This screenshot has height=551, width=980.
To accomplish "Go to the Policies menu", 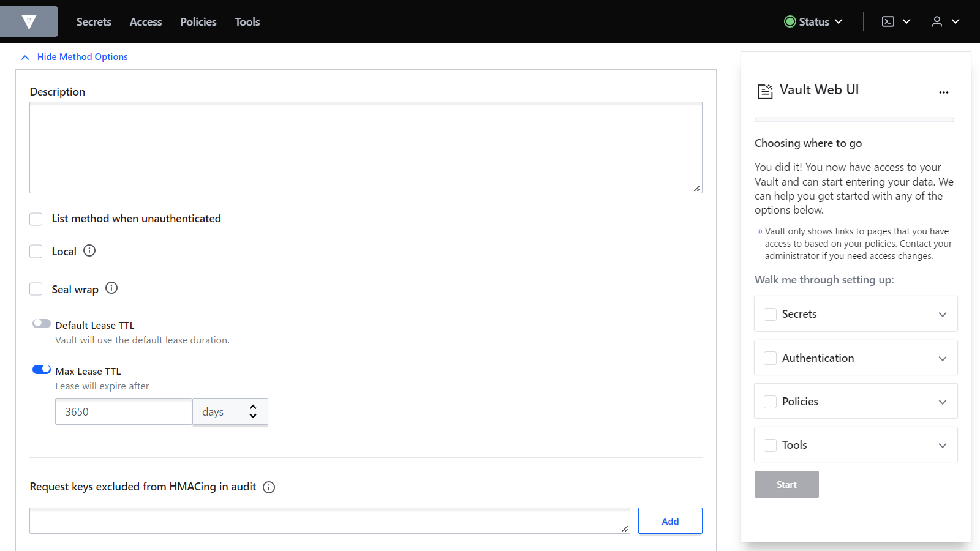I will [x=198, y=21].
